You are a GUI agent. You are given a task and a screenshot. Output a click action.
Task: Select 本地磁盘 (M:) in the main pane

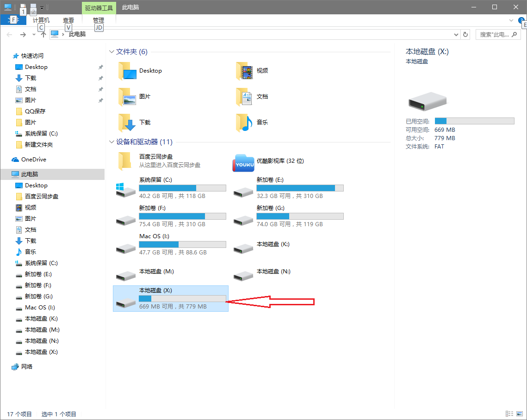[x=144, y=274]
